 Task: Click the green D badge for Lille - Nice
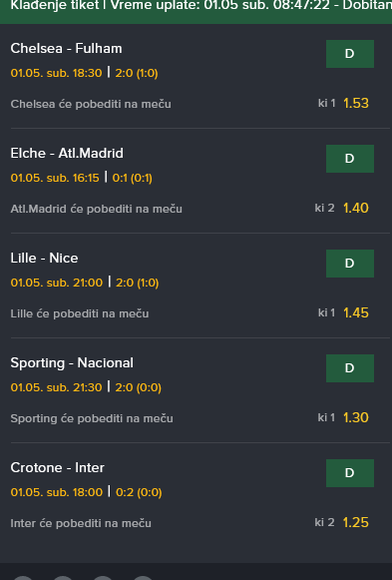click(350, 264)
